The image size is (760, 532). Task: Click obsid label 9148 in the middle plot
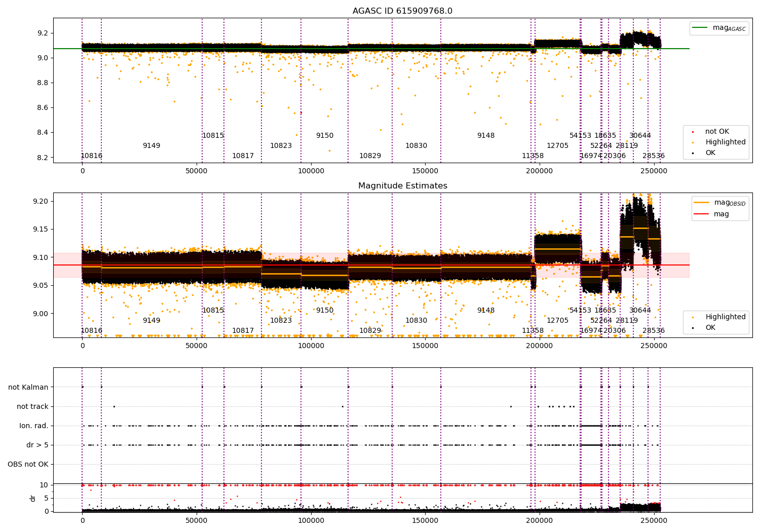[486, 311]
